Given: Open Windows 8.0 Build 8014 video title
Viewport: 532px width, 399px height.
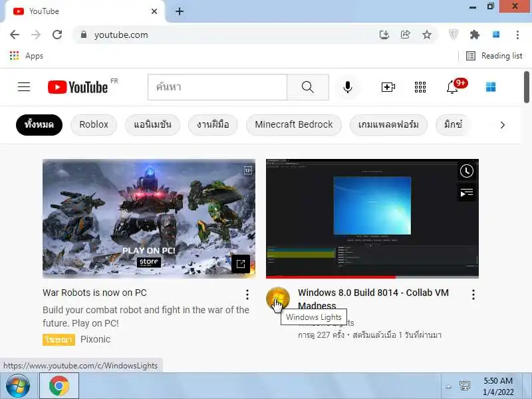Looking at the screenshot, I should 373,299.
